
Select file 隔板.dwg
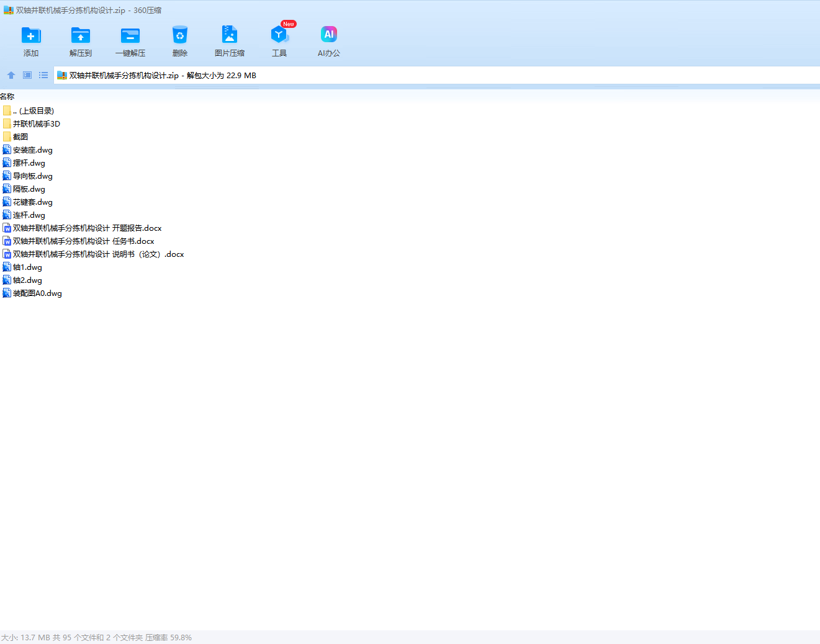[24, 189]
